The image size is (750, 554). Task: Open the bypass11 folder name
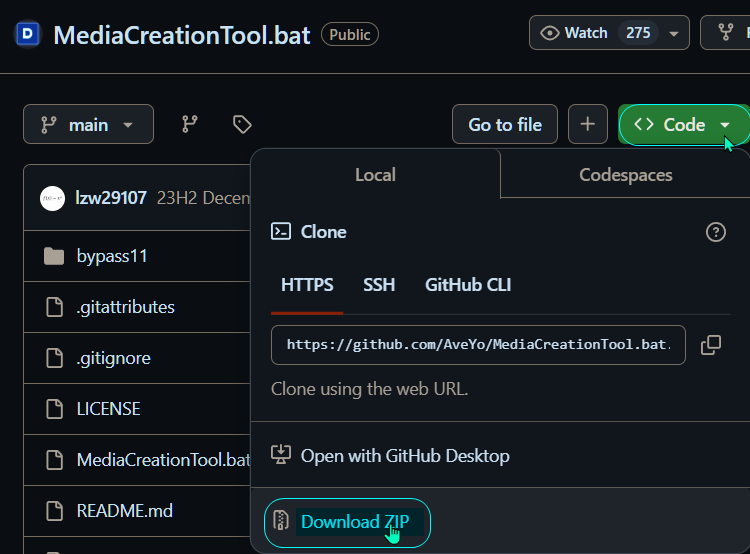112,256
